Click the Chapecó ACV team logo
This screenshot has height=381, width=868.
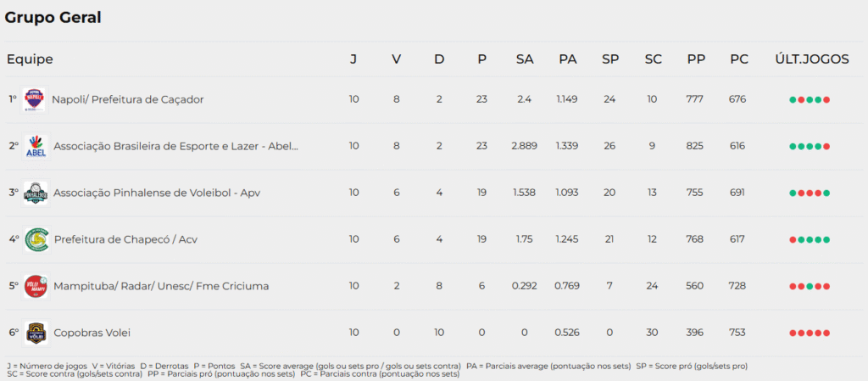[x=36, y=239]
